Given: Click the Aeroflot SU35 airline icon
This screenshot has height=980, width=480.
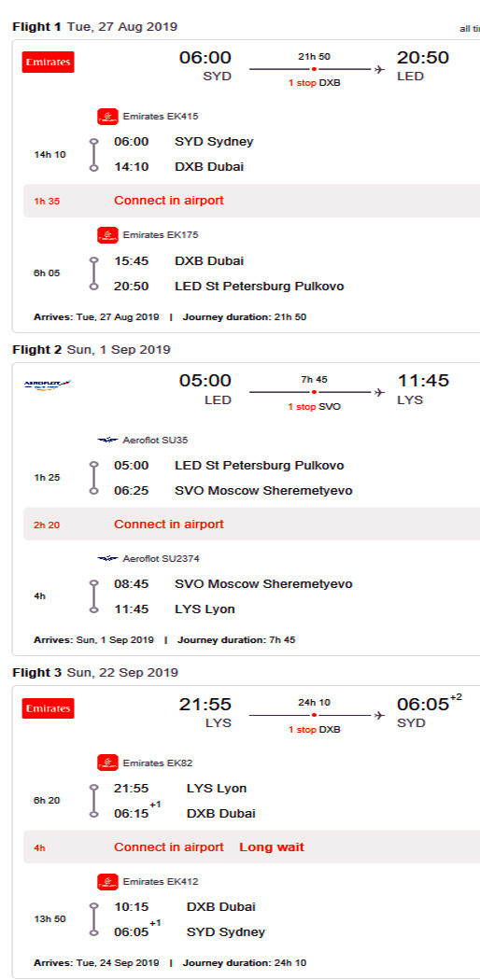Looking at the screenshot, I should tap(107, 440).
